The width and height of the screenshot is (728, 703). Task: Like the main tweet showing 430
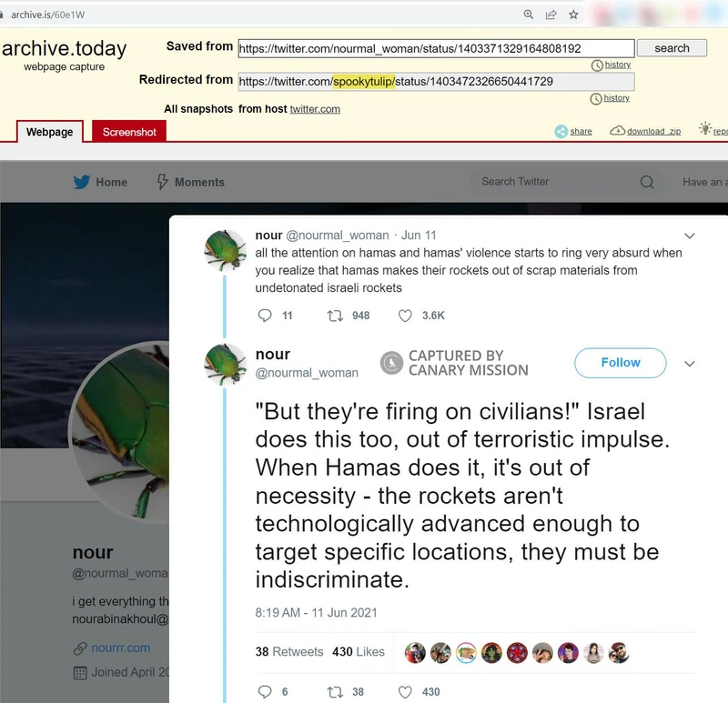[x=405, y=692]
